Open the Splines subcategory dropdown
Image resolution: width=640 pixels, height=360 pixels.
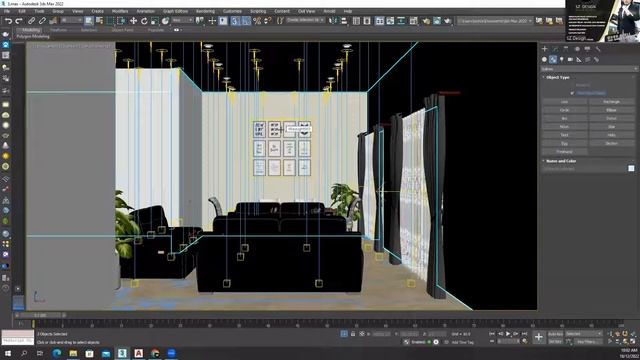click(x=589, y=69)
